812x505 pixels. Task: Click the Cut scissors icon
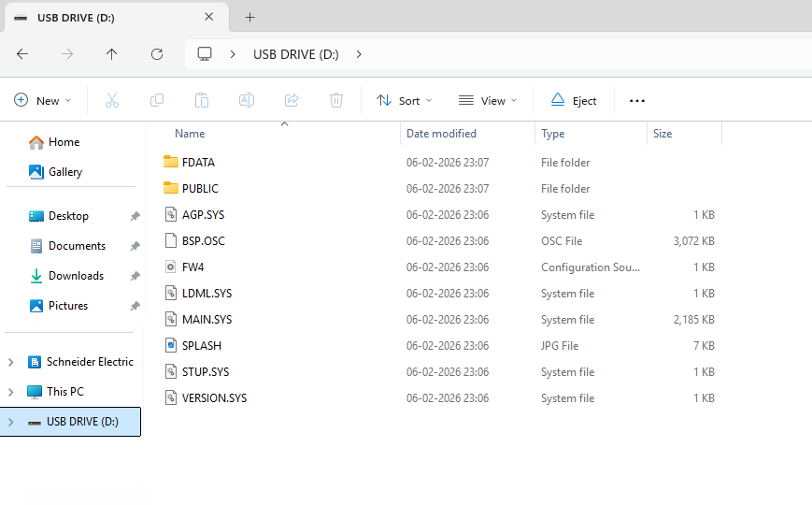tap(112, 100)
